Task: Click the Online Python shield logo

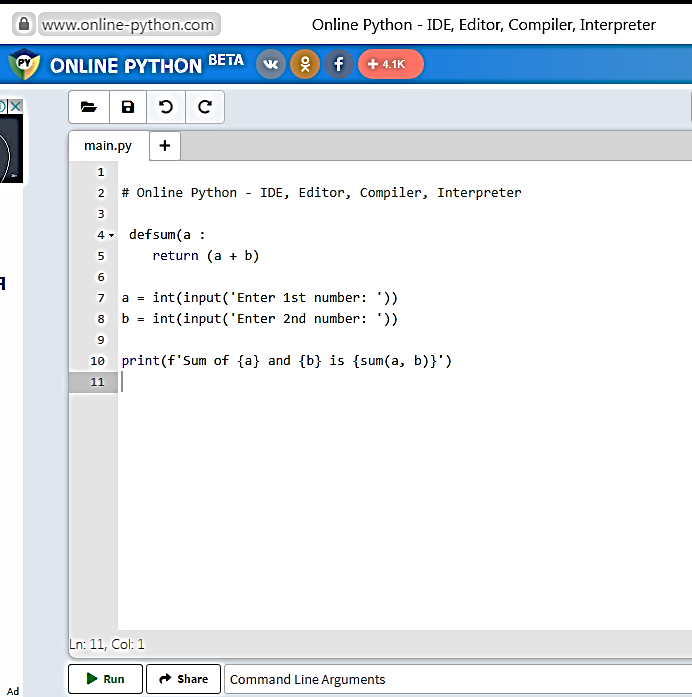Action: (x=23, y=65)
